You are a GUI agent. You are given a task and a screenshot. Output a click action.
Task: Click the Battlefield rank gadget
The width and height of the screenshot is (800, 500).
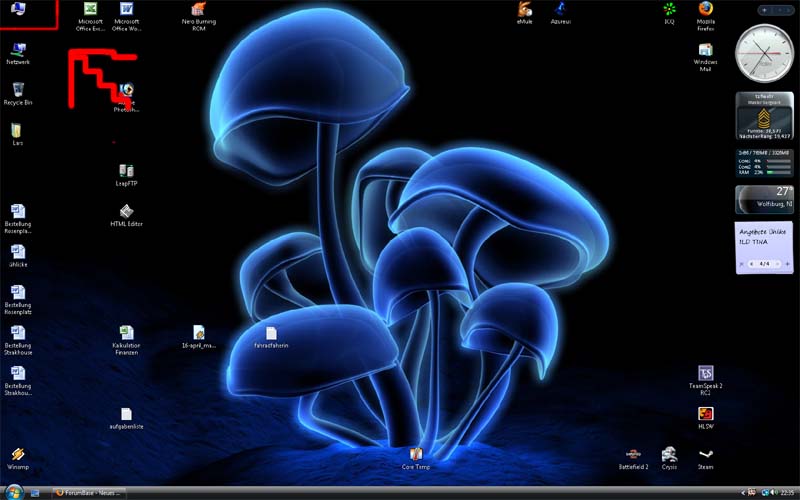(x=764, y=116)
